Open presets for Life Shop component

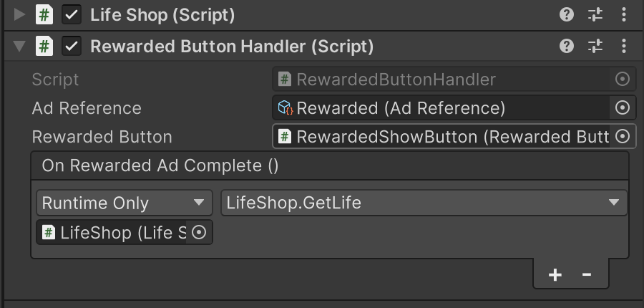(595, 14)
